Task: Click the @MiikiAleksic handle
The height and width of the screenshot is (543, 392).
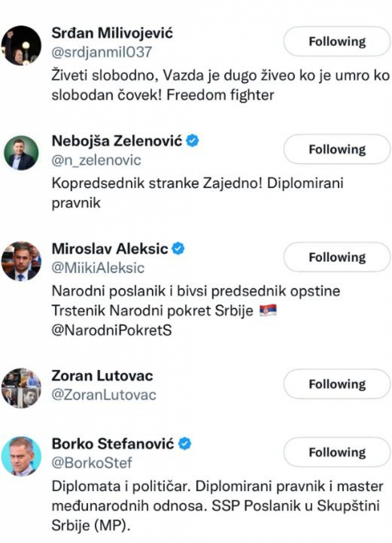Action: pos(98,268)
